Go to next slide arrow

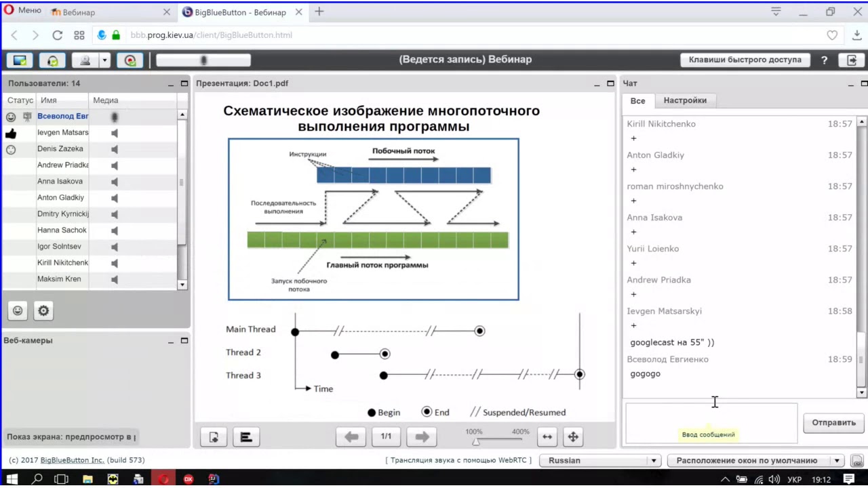click(x=422, y=437)
